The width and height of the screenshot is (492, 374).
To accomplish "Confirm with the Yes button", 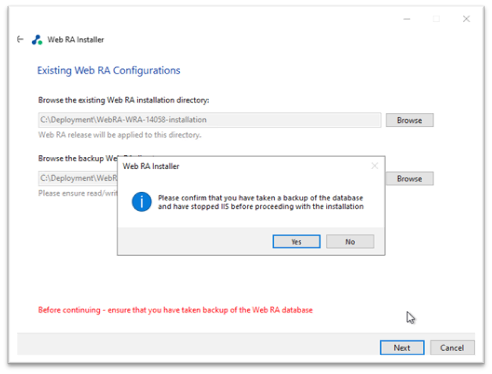I will [296, 241].
